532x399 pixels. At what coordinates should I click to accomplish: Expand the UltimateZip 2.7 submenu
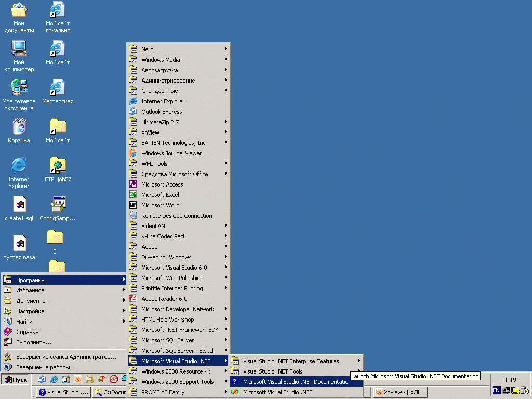(x=179, y=122)
